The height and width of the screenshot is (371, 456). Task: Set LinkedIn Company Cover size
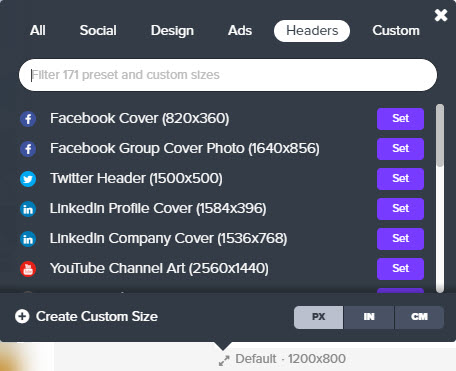400,239
